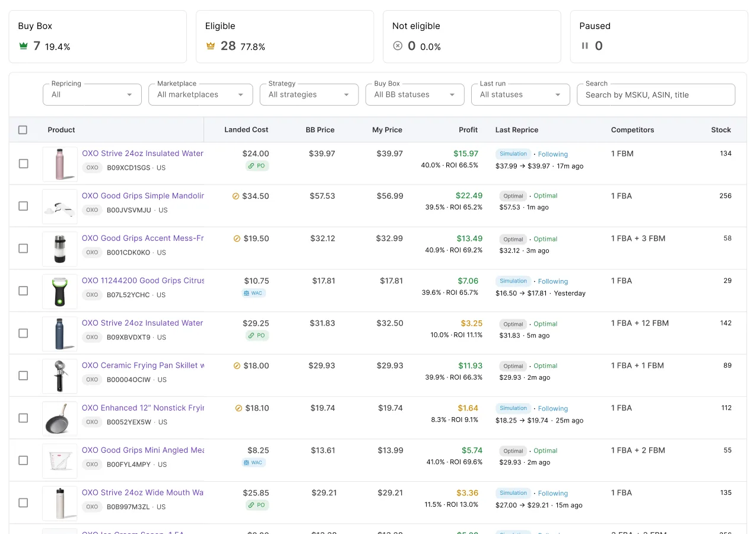Click the Not eligible summary card
Image resolution: width=756 pixels, height=534 pixels.
tap(472, 36)
